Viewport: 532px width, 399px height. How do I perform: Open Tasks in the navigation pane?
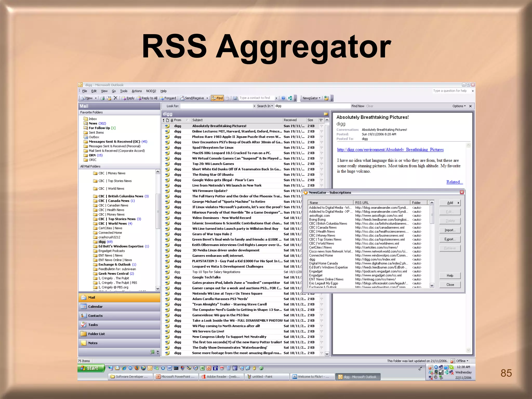coord(119,325)
